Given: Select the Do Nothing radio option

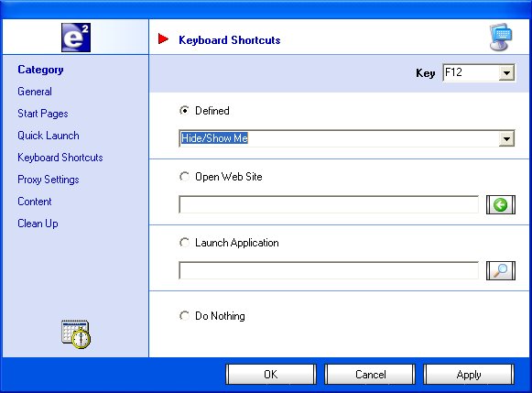Looking at the screenshot, I should (x=184, y=316).
